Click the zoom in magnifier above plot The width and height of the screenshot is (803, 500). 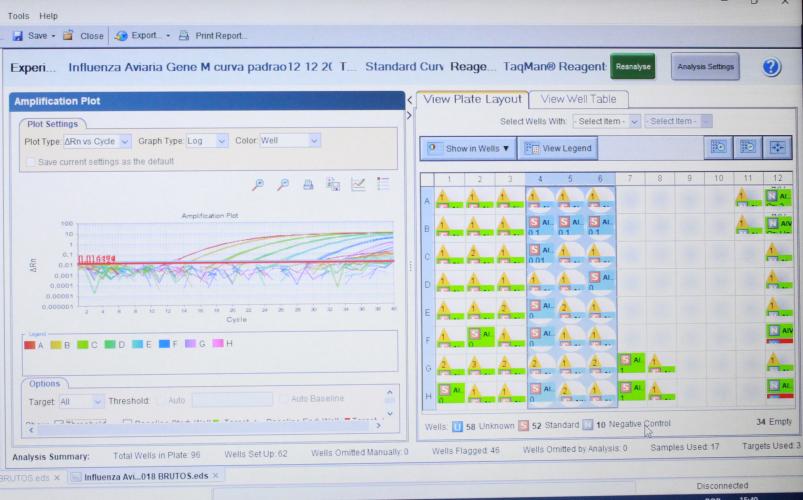pyautogui.click(x=258, y=185)
